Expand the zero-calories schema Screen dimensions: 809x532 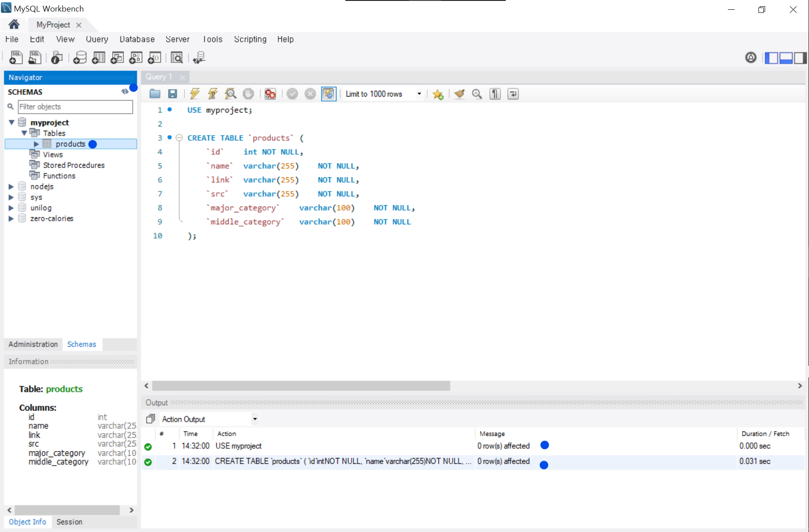click(12, 219)
